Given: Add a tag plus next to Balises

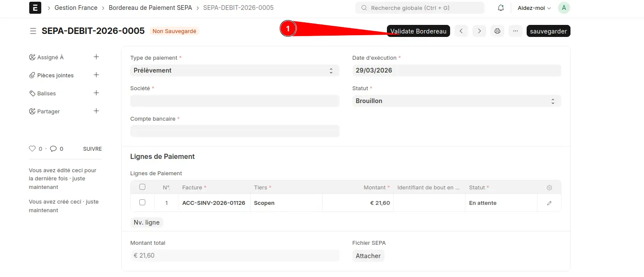Looking at the screenshot, I should click(x=96, y=93).
